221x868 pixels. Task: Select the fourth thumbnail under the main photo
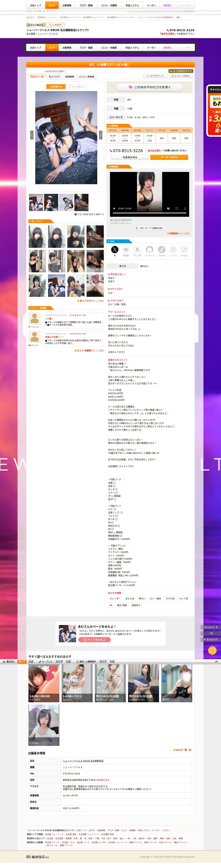81,202
